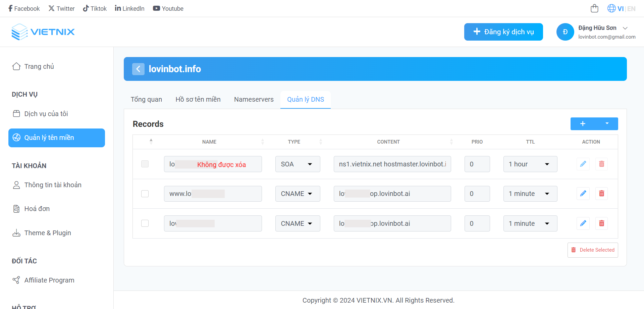Click the pencil icon on last CNAME row
The image size is (644, 309).
583,223
